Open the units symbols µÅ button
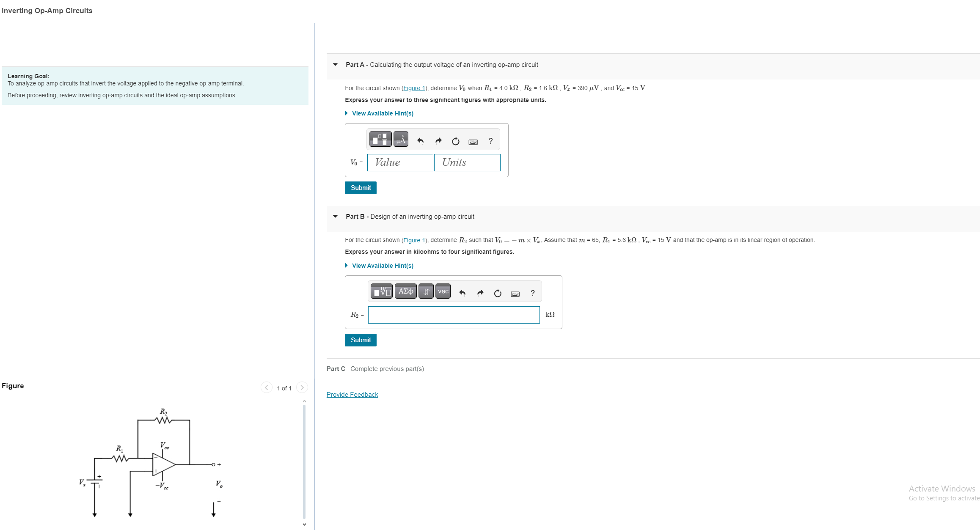 coord(401,139)
